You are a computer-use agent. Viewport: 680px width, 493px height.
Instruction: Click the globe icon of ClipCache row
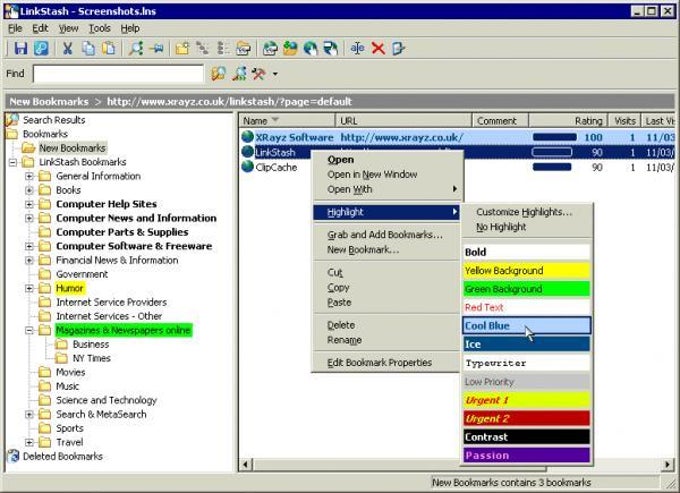tap(247, 167)
